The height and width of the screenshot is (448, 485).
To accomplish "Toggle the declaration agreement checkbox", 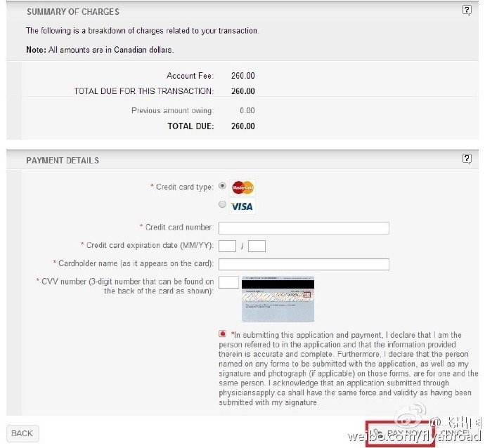I will [222, 334].
